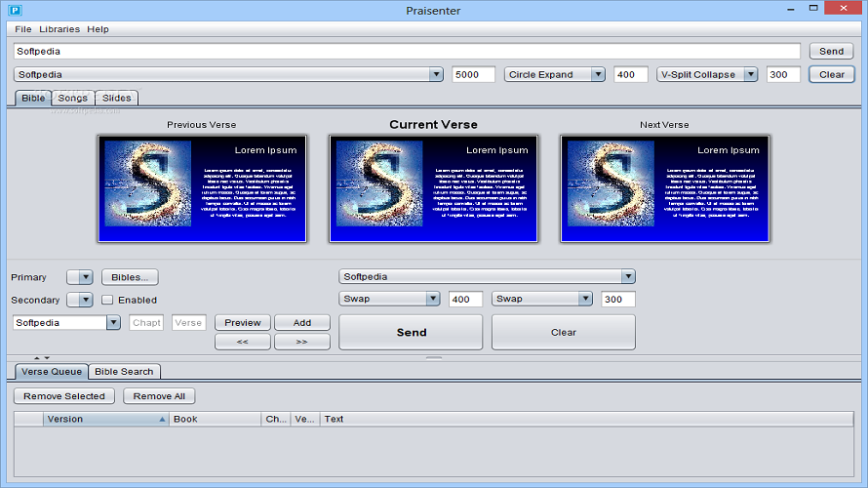Click the Preview button

pos(242,323)
